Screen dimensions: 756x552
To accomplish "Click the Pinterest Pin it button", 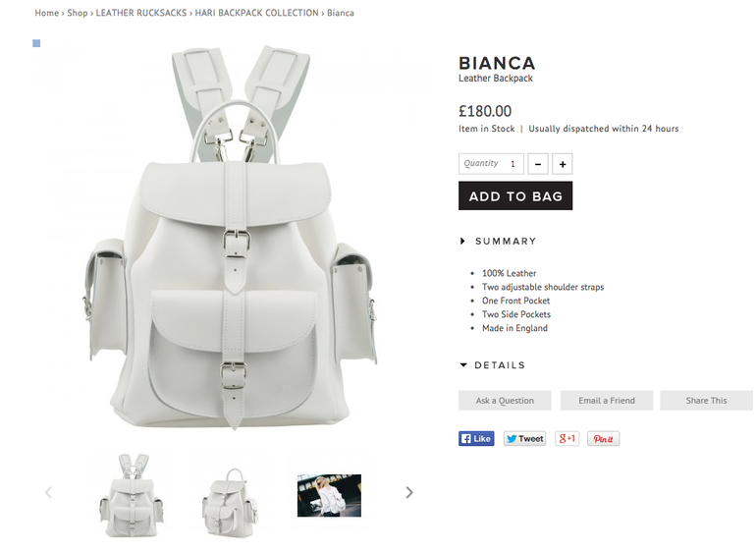I will 603,439.
